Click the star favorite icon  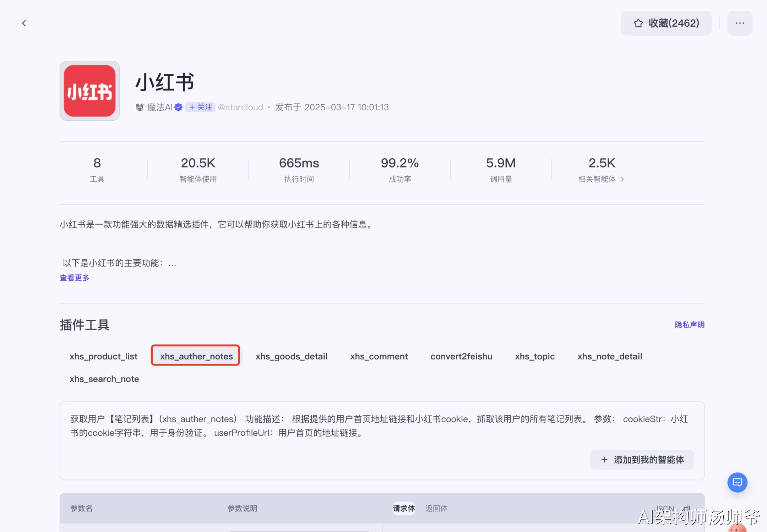638,23
